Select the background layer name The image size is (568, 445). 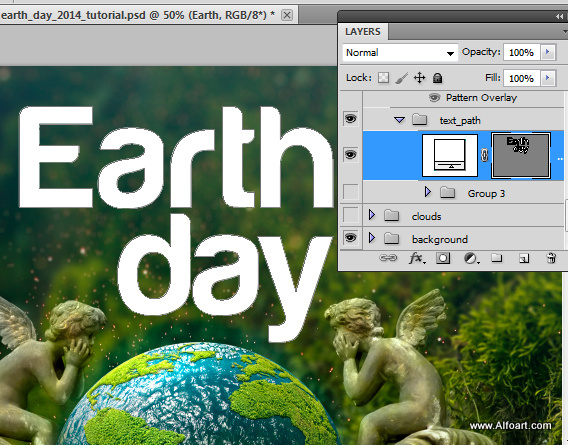(440, 239)
